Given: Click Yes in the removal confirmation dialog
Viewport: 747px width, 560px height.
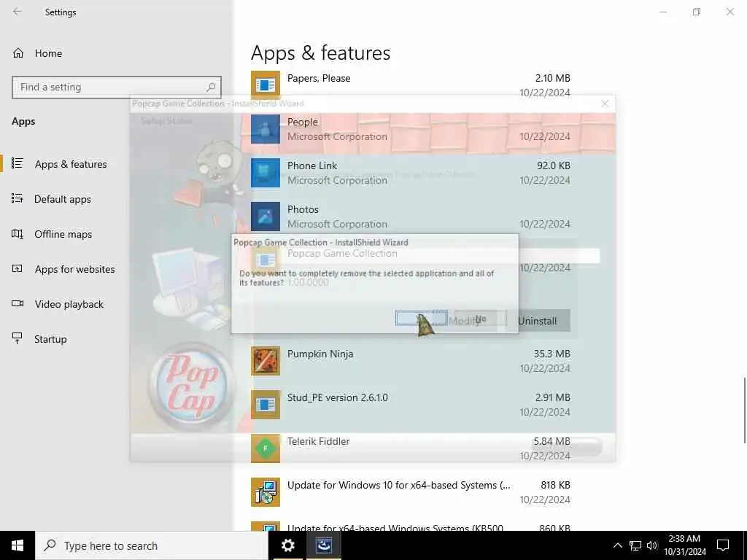Looking at the screenshot, I should (422, 319).
